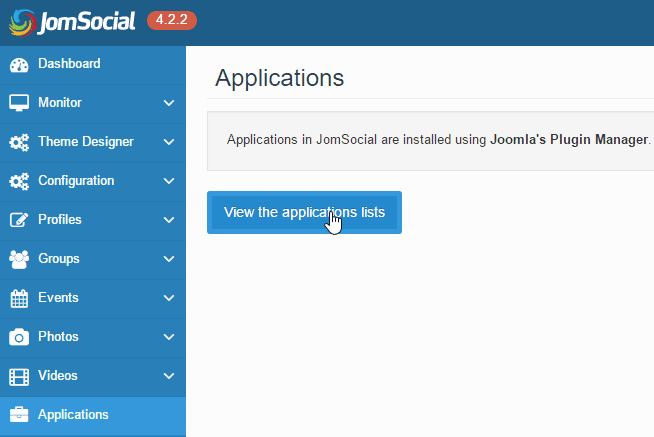Click the Dashboard gauge icon
Screen dimensions: 654x437
click(19, 65)
